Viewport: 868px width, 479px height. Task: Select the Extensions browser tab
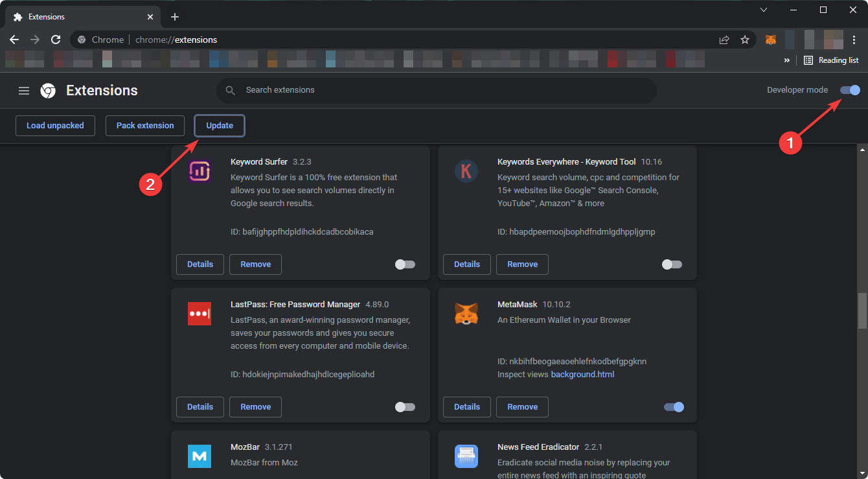click(x=83, y=17)
